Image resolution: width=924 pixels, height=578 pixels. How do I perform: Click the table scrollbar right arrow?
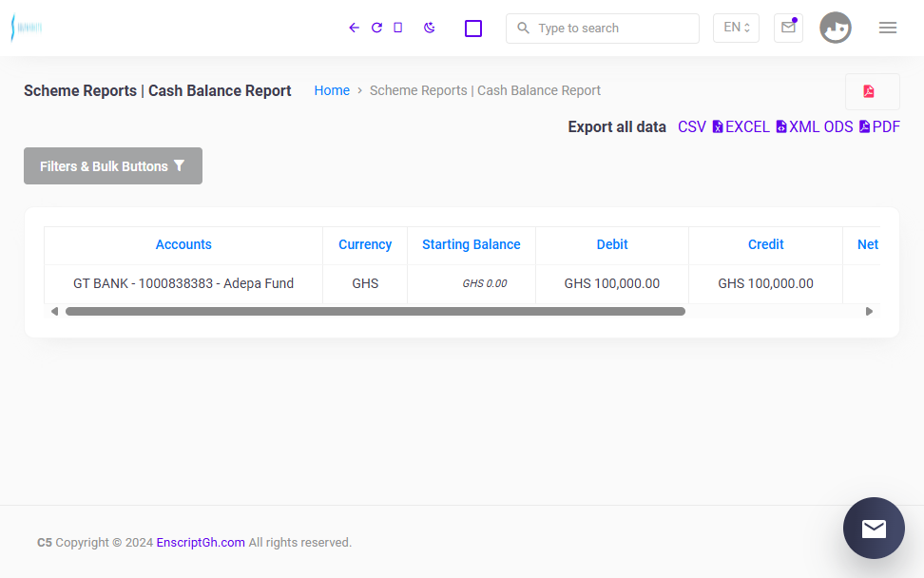pos(869,311)
